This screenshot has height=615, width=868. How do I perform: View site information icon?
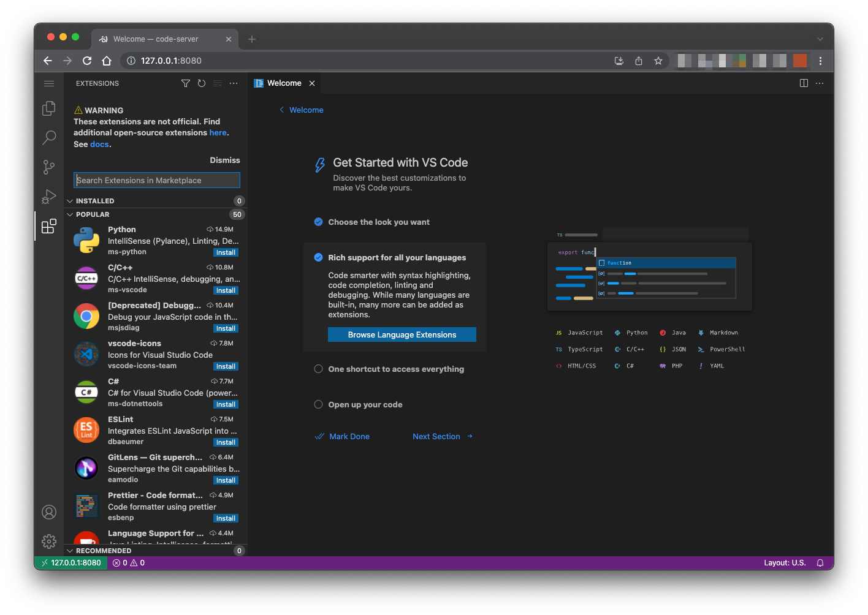point(131,61)
